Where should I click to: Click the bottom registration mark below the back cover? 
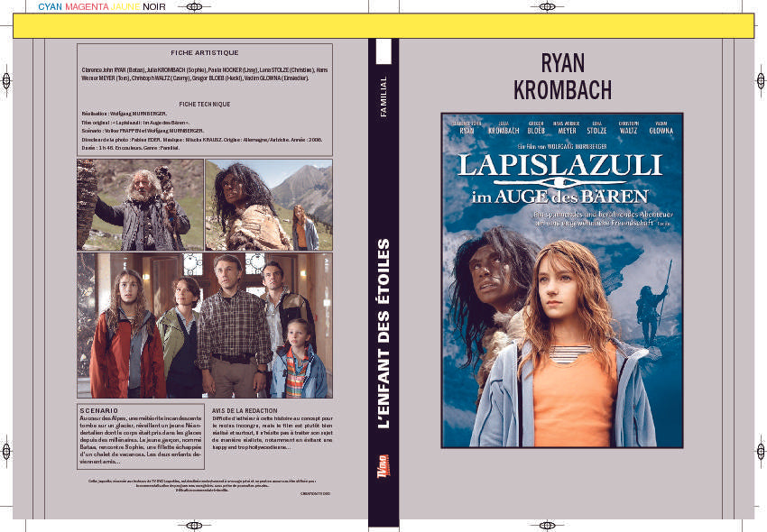193,524
